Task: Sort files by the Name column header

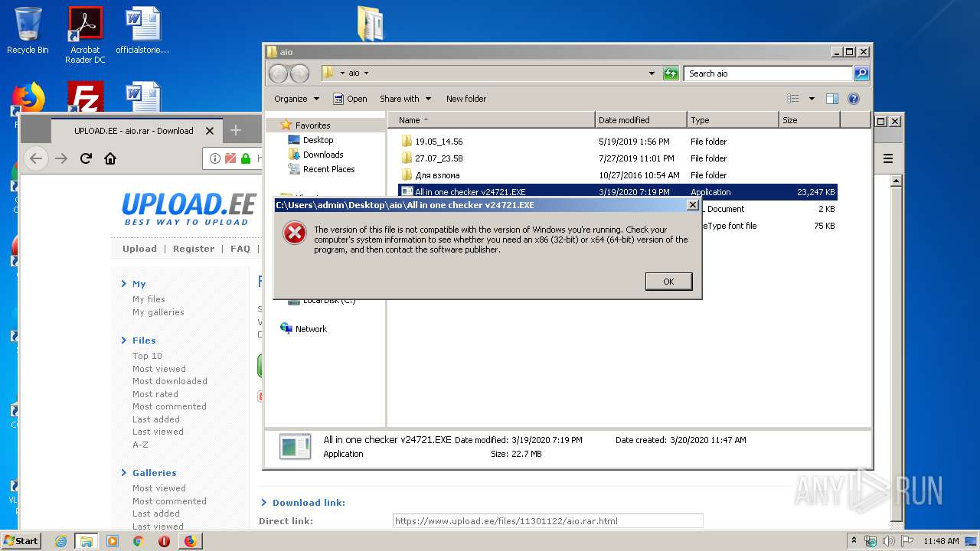Action: pos(491,120)
